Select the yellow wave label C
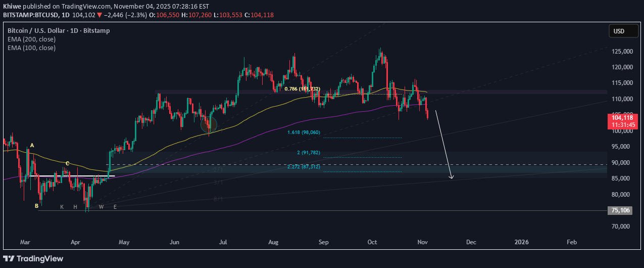Image resolution: width=644 pixels, height=268 pixels. click(67, 163)
